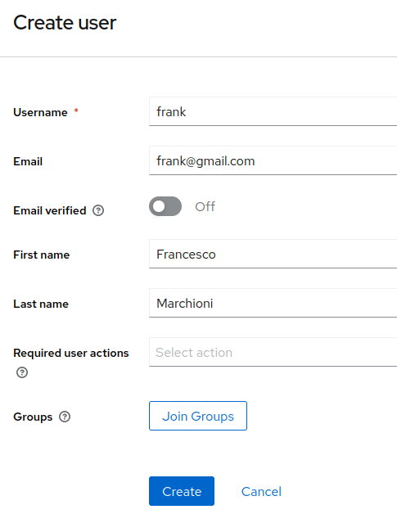Image resolution: width=397 pixels, height=532 pixels.
Task: Open the Select action dropdown
Action: tap(273, 352)
